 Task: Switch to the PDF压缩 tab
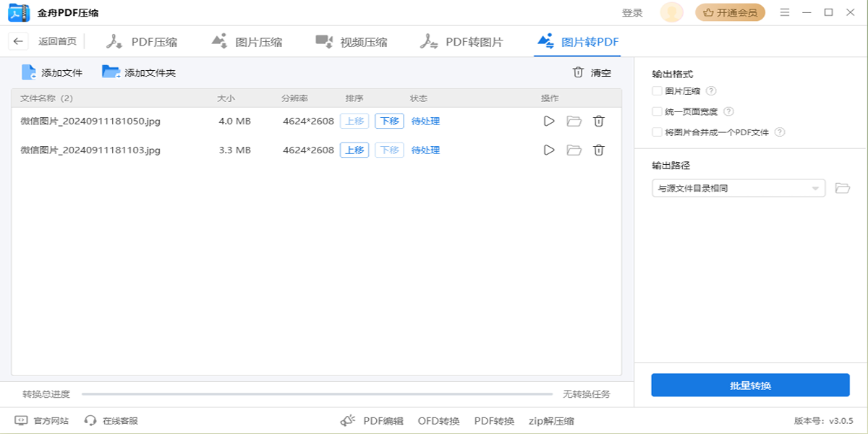[x=142, y=41]
